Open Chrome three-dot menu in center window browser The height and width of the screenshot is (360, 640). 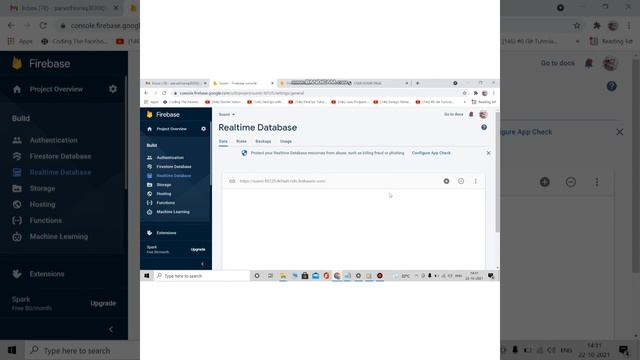click(x=493, y=93)
